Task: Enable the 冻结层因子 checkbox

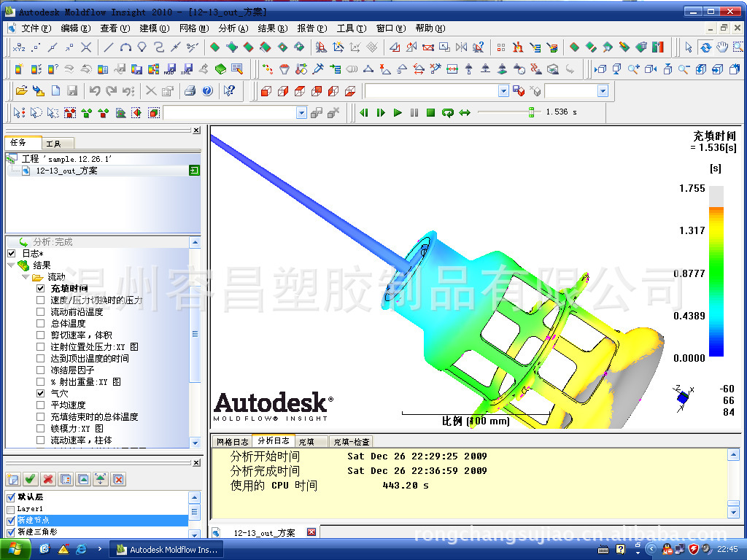Action: pyautogui.click(x=41, y=370)
